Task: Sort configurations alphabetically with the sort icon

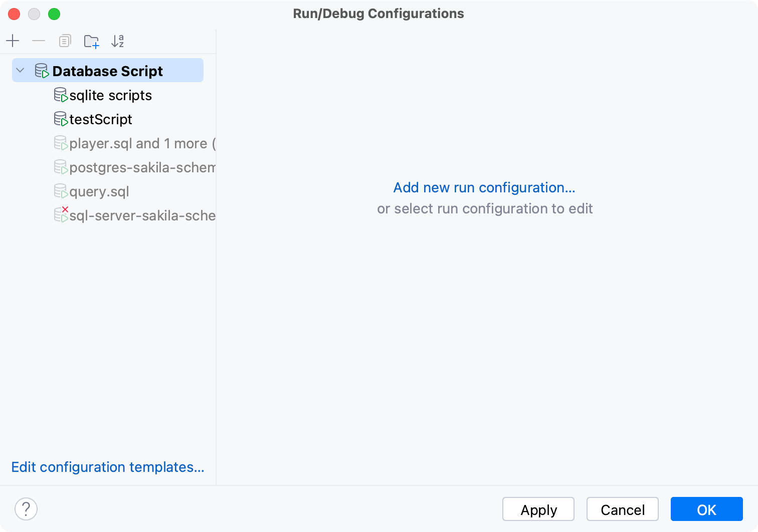Action: (118, 41)
